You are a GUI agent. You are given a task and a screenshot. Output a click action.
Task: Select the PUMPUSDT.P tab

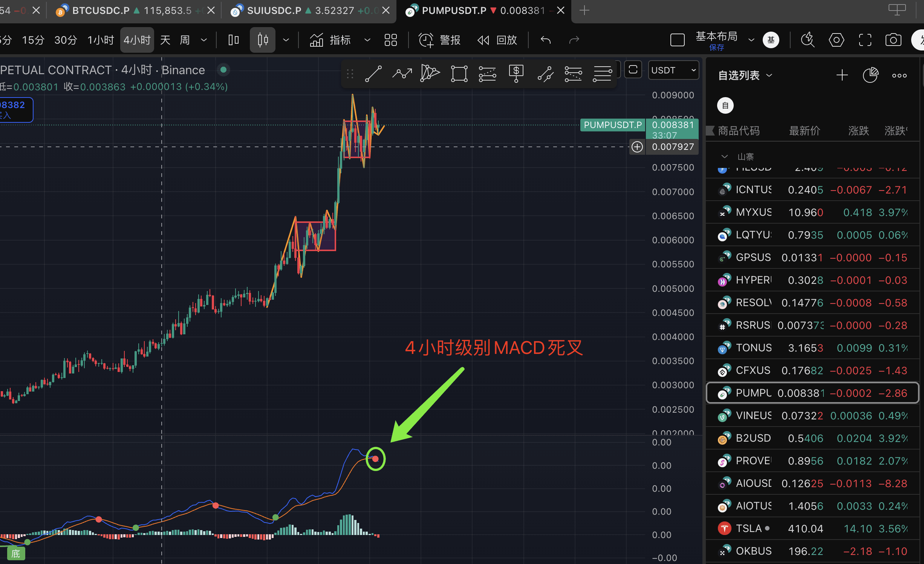click(484, 11)
